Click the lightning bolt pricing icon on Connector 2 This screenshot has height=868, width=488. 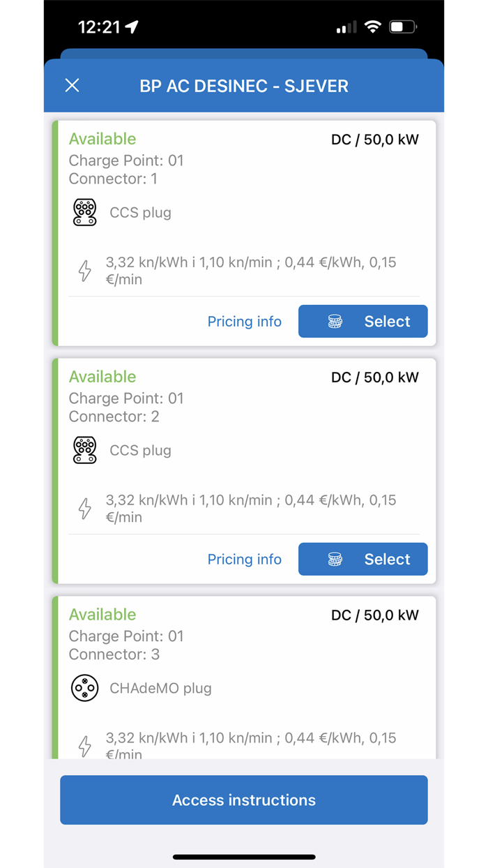(x=84, y=509)
